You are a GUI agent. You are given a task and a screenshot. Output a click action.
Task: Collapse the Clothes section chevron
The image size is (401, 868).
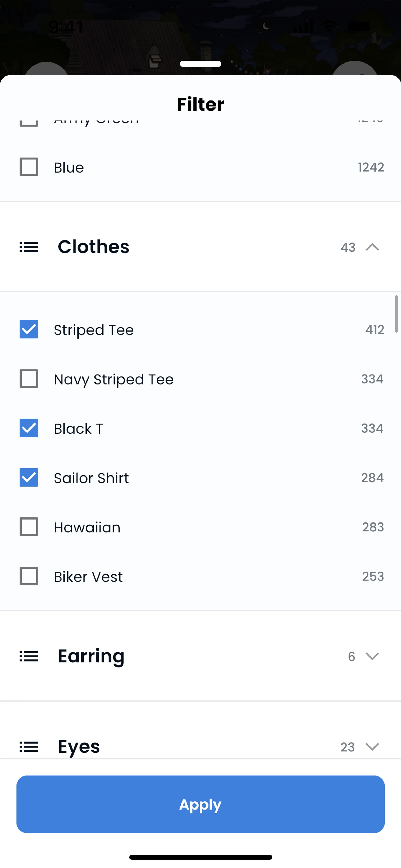tap(372, 247)
